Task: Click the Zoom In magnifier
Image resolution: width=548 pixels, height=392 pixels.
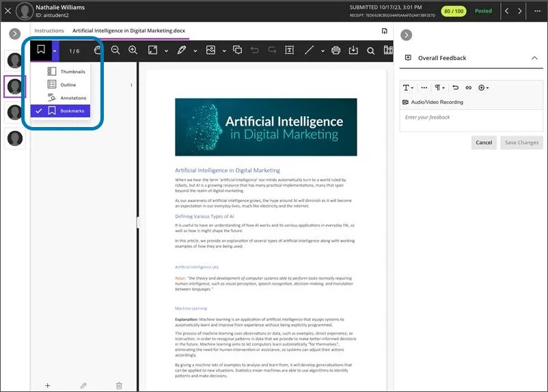Action: point(133,50)
